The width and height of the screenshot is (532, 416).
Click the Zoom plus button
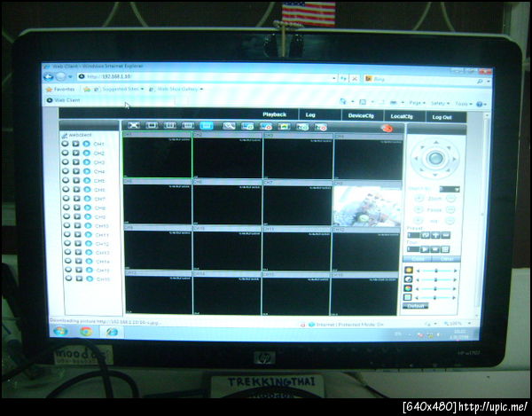[419, 199]
